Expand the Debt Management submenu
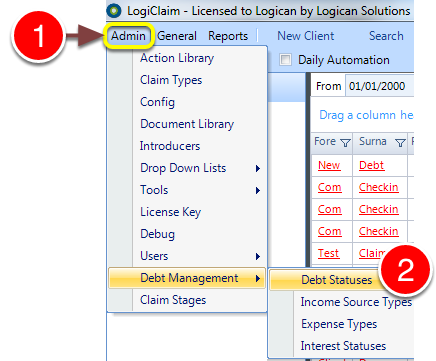This screenshot has height=361, width=436. pyautogui.click(x=187, y=278)
